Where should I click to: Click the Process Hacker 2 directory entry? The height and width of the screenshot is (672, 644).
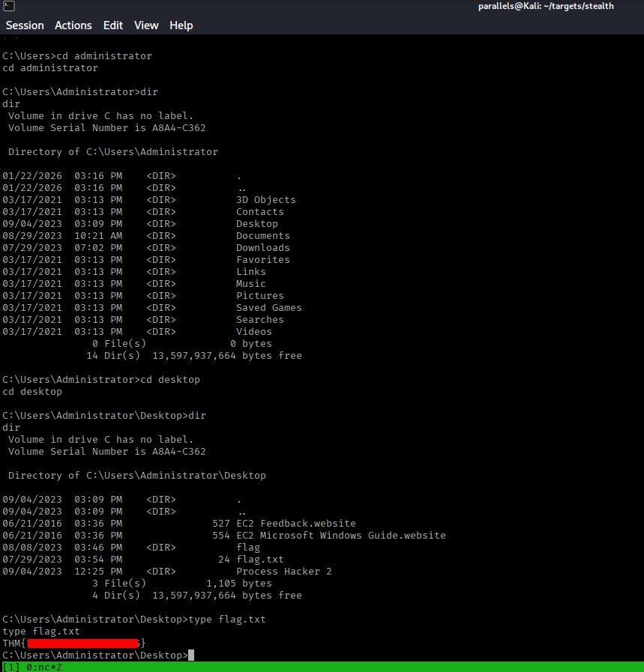pyautogui.click(x=283, y=572)
